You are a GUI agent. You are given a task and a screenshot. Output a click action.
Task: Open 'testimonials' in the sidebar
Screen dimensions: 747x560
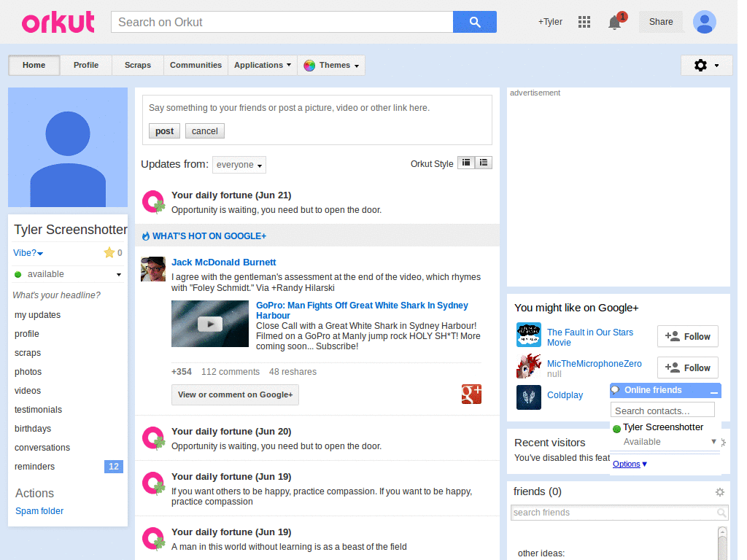coord(38,410)
